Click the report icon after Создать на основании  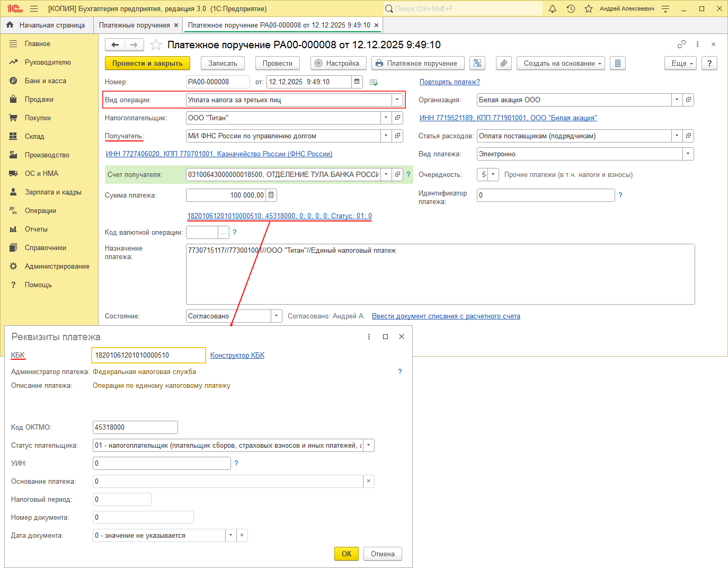click(618, 63)
